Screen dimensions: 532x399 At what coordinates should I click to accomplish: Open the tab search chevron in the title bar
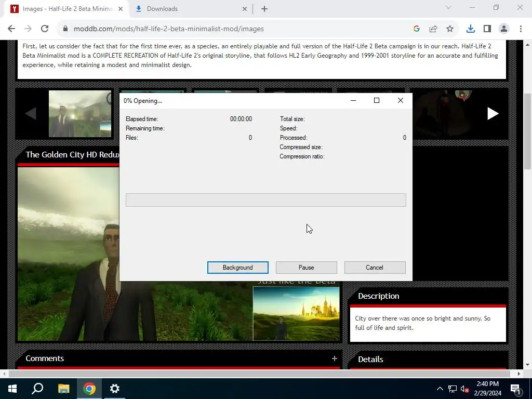coord(448,7)
